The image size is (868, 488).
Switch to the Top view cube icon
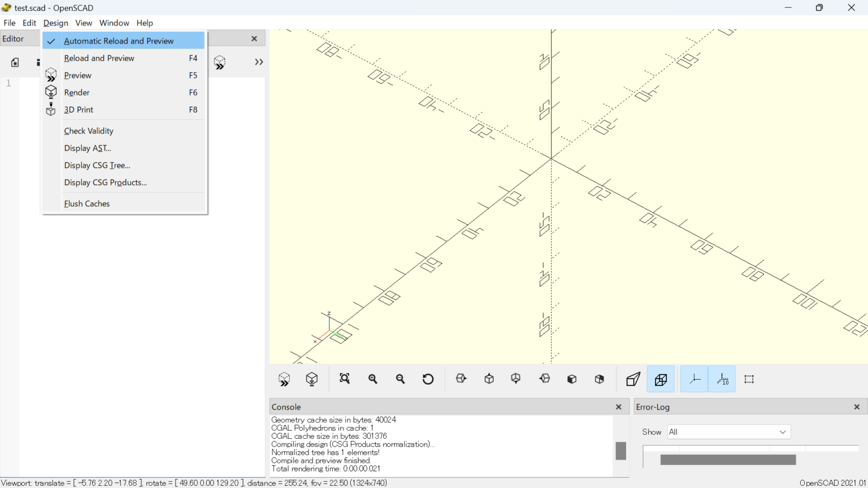point(488,379)
